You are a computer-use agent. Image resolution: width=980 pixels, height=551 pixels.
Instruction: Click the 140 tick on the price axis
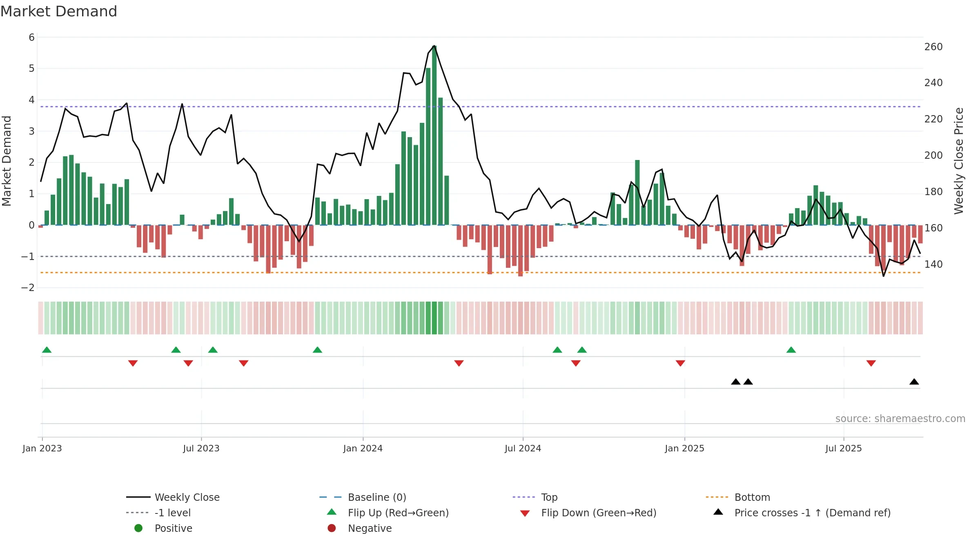[933, 264]
